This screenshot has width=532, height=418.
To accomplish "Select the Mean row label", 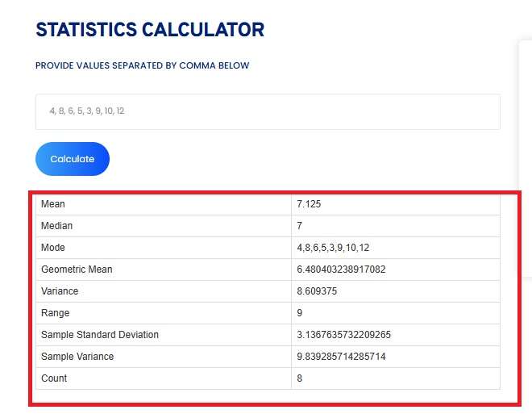I will pos(53,204).
